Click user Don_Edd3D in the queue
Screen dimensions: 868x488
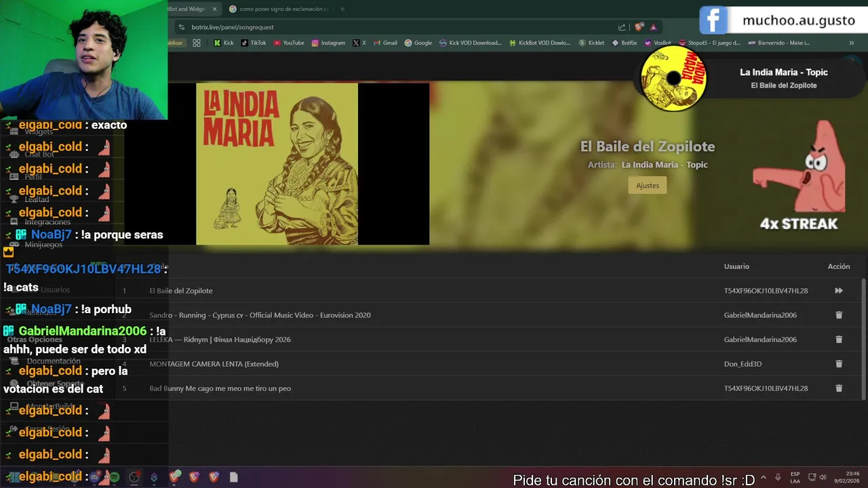743,364
